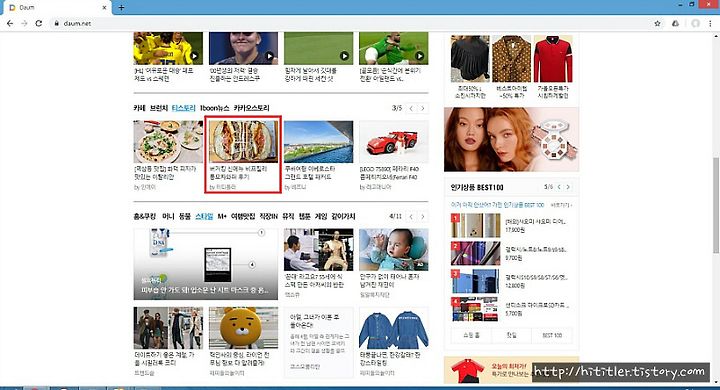The width and height of the screenshot is (720, 390).
Task: Select the 직장IN tab
Action: [269, 216]
